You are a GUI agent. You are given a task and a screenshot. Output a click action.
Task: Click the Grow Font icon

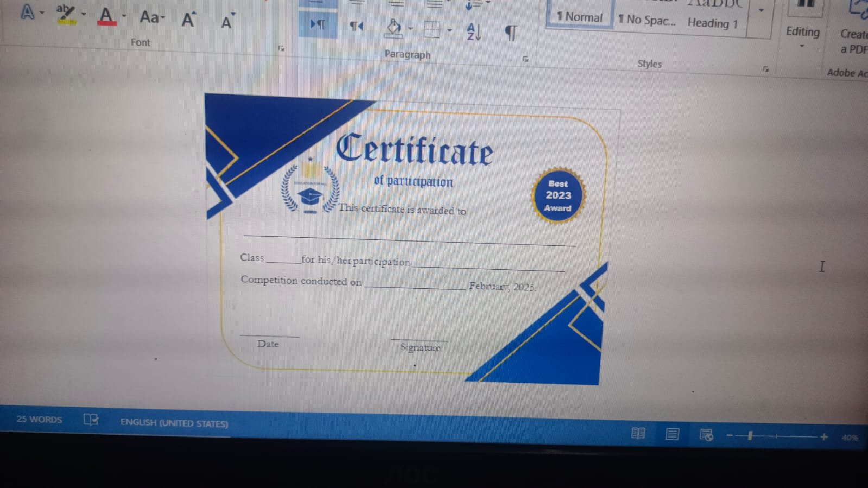188,20
